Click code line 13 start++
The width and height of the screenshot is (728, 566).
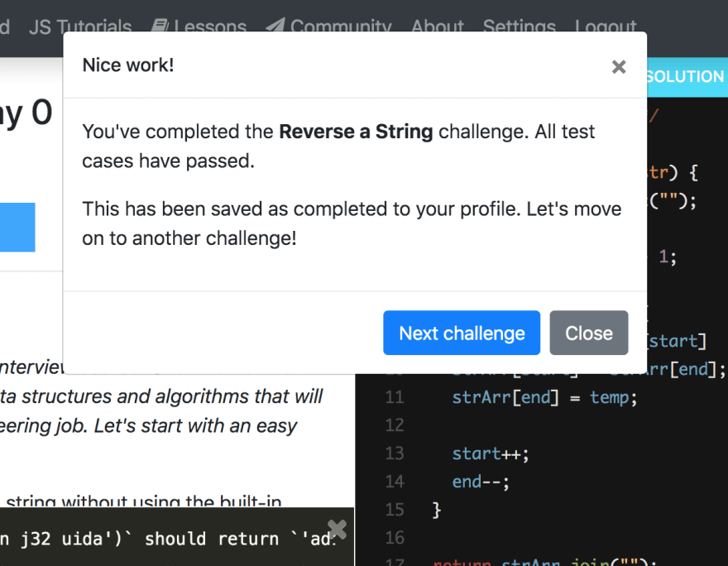click(x=491, y=453)
